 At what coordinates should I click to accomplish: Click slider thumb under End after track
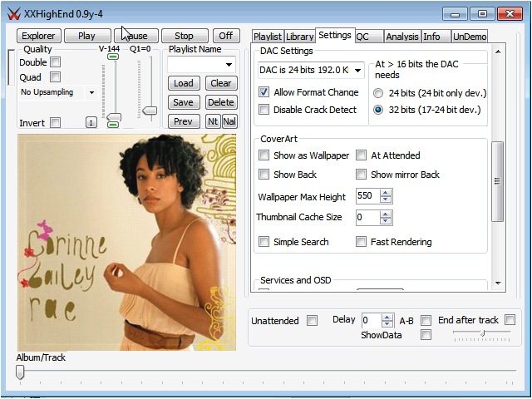pos(482,333)
